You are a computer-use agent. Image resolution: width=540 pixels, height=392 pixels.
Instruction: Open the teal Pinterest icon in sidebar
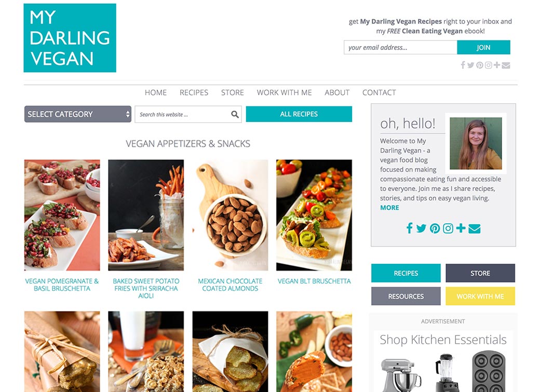click(x=435, y=228)
